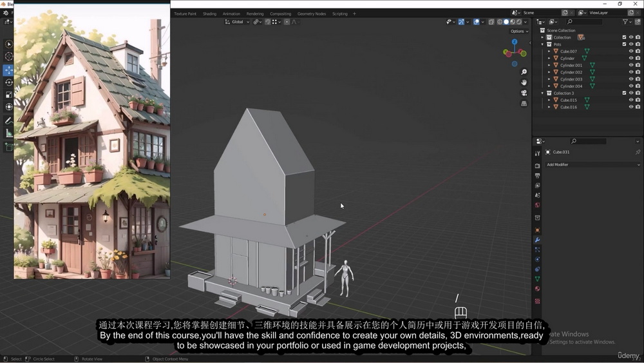Expand Cylinder.001 in the outliner
The height and width of the screenshot is (363, 644).
pyautogui.click(x=549, y=65)
